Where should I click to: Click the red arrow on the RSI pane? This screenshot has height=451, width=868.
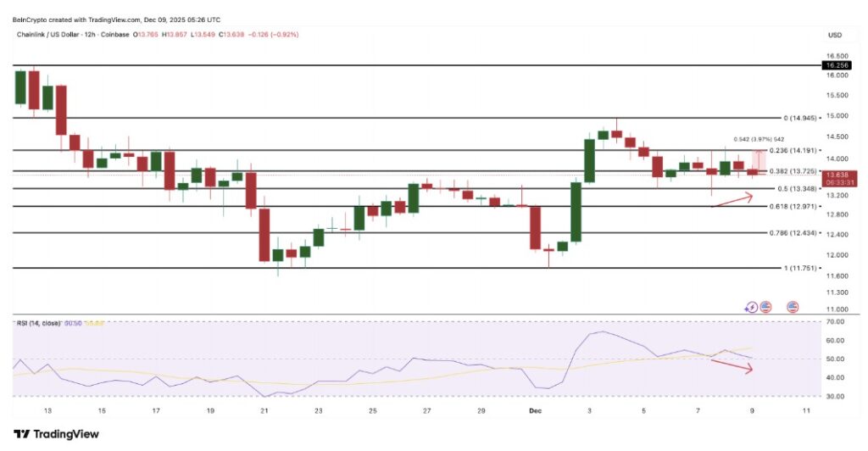731,365
